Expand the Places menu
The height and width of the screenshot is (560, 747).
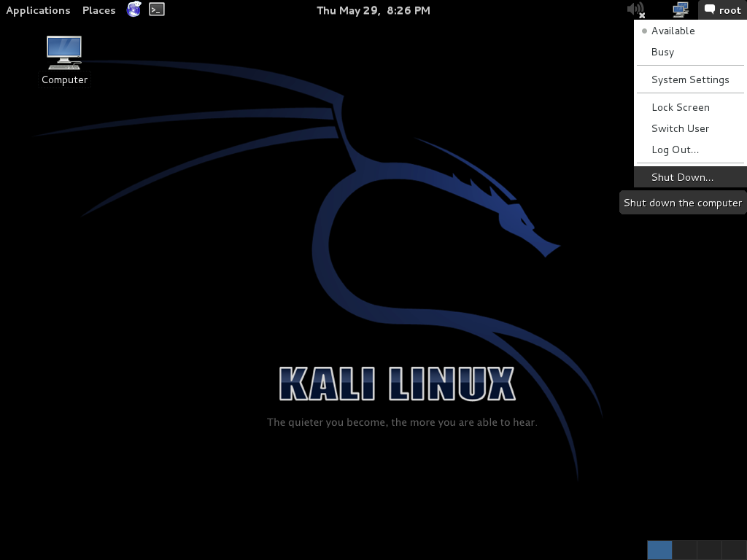(98, 10)
